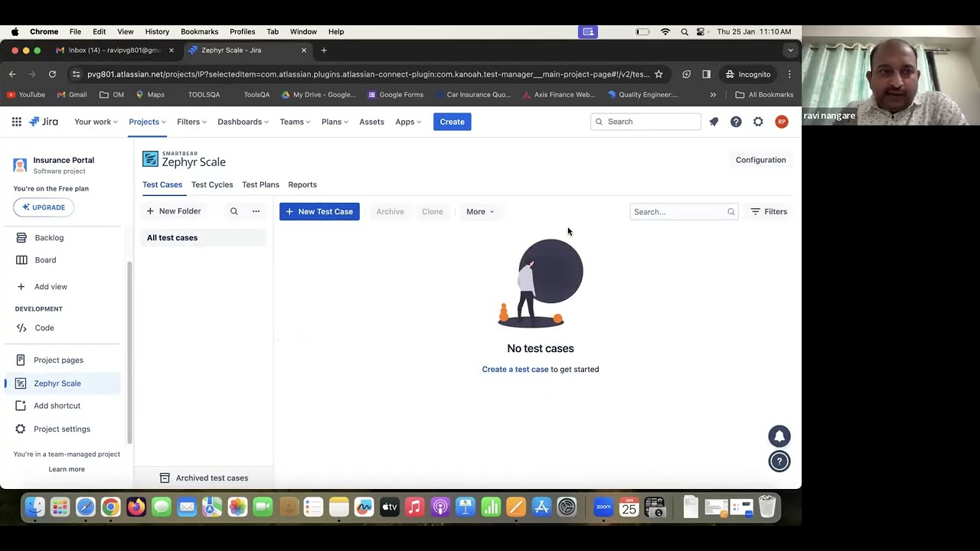Expand Teams dropdown

(296, 122)
